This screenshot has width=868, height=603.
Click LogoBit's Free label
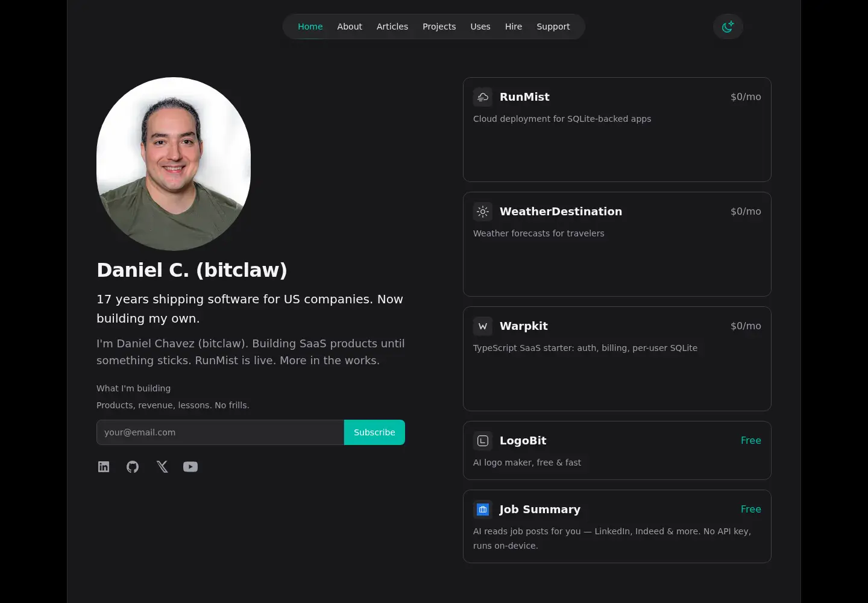click(751, 441)
